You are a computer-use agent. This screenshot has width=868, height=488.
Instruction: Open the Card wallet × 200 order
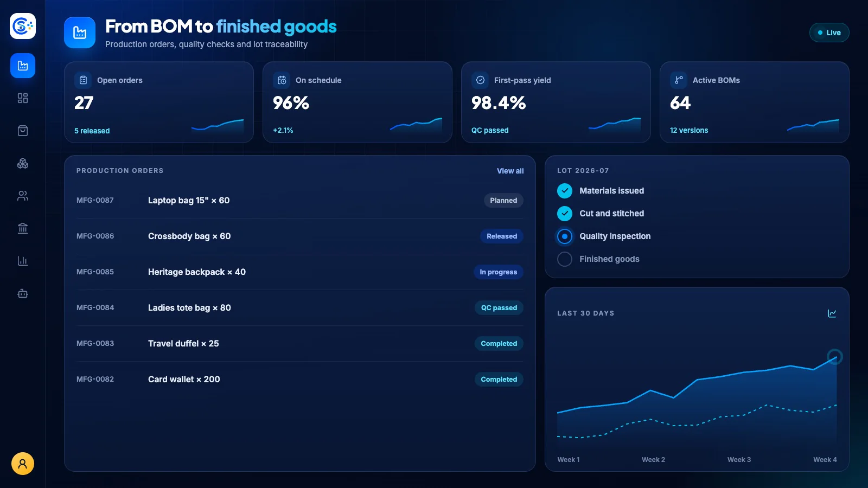(x=184, y=379)
